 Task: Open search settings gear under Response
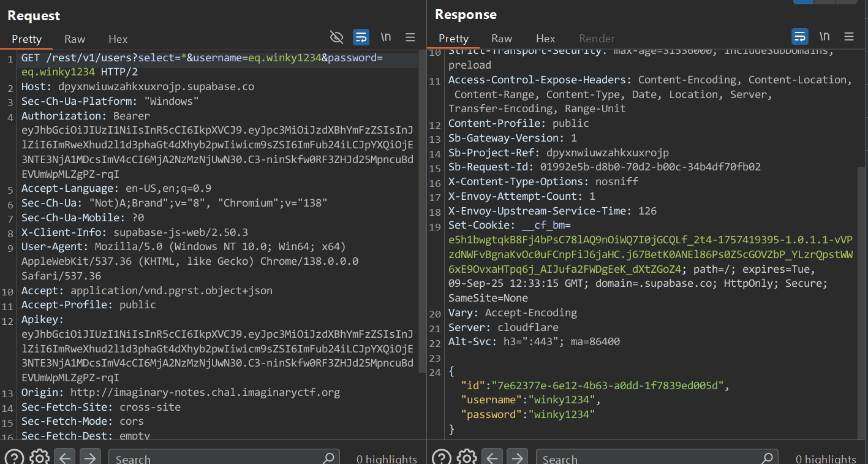[x=467, y=457]
